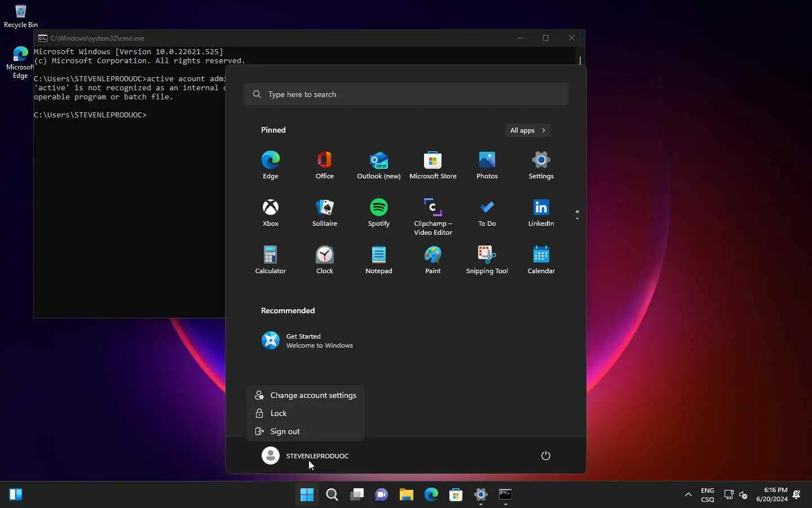Screen dimensions: 812x508
Task: Select Sign out from account menu
Action: pyautogui.click(x=306, y=431)
